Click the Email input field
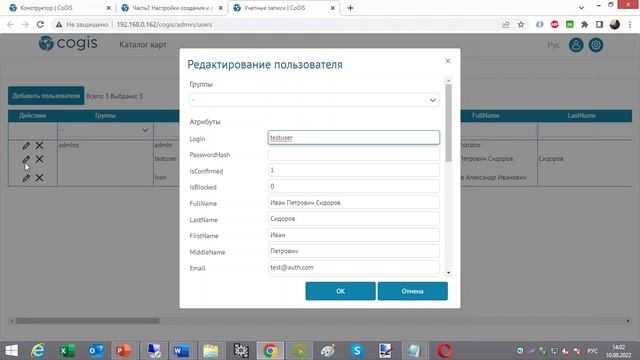 pyautogui.click(x=354, y=267)
